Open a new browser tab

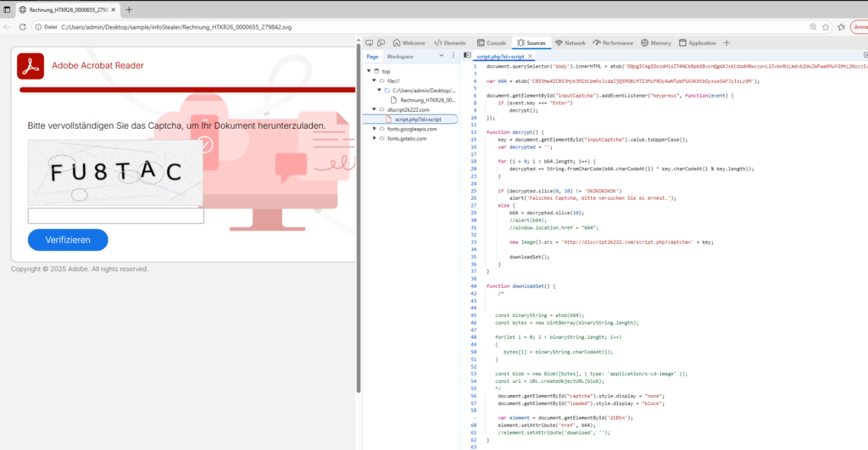(129, 9)
